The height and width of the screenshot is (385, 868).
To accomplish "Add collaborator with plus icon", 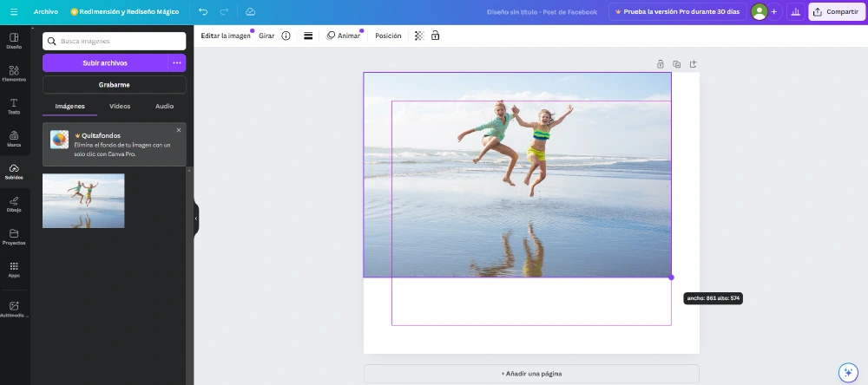I will tap(774, 11).
